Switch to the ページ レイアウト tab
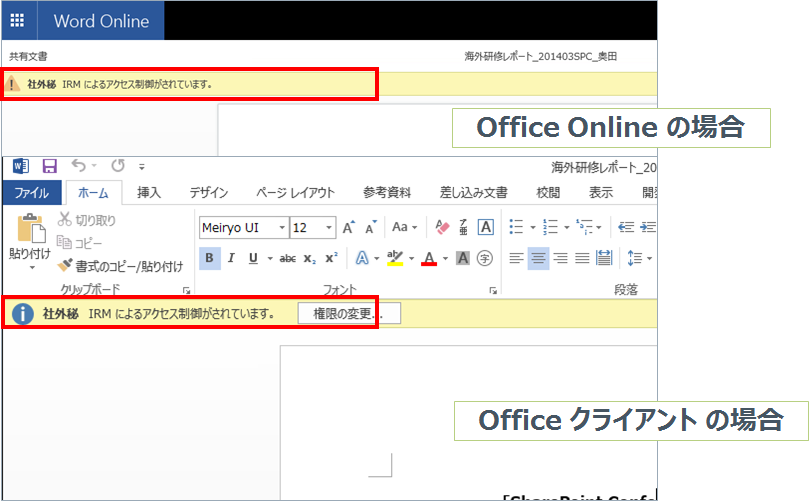The width and height of the screenshot is (809, 501). 295,193
